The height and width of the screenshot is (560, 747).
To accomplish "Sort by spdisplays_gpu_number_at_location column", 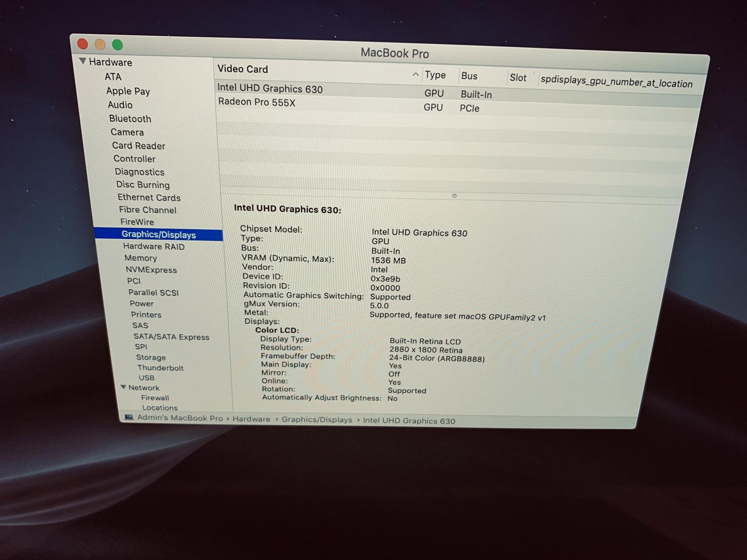I will (616, 81).
